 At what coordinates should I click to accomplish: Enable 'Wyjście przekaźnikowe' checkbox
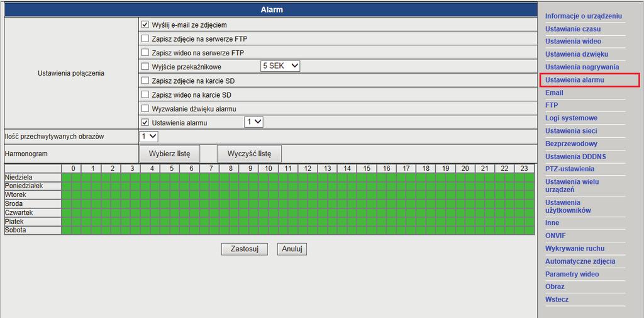click(145, 66)
